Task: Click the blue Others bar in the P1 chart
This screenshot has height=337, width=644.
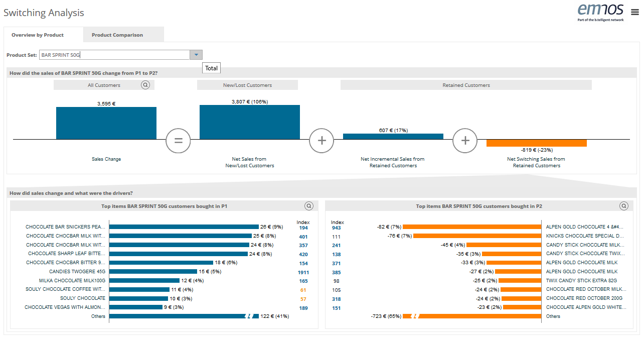Action: 184,316
